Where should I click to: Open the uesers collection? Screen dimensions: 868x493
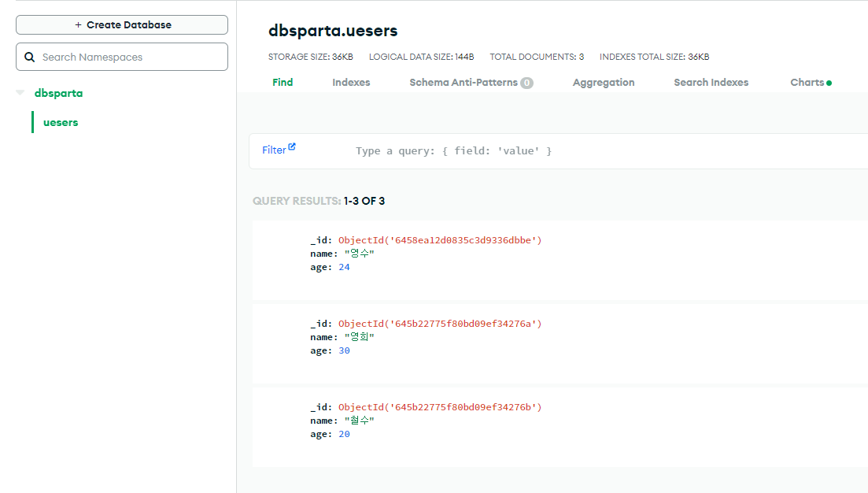[61, 122]
